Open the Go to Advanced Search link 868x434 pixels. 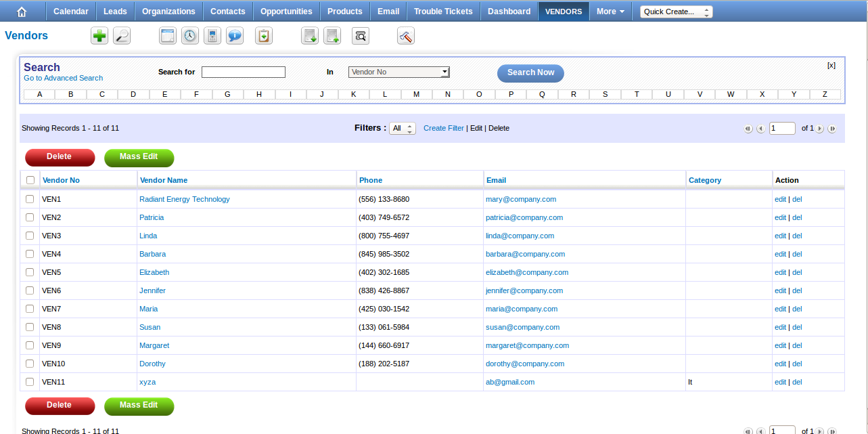[x=64, y=78]
